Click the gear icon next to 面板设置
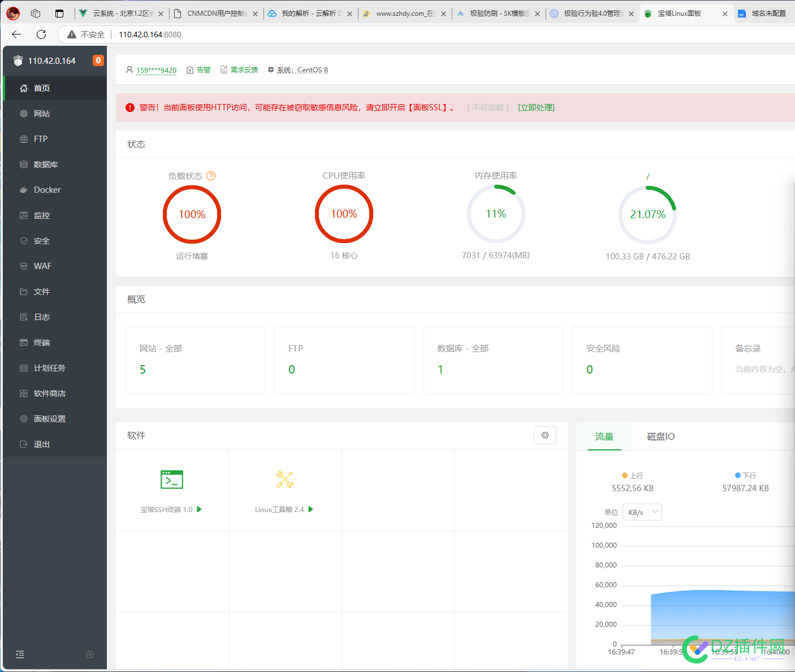 click(24, 419)
